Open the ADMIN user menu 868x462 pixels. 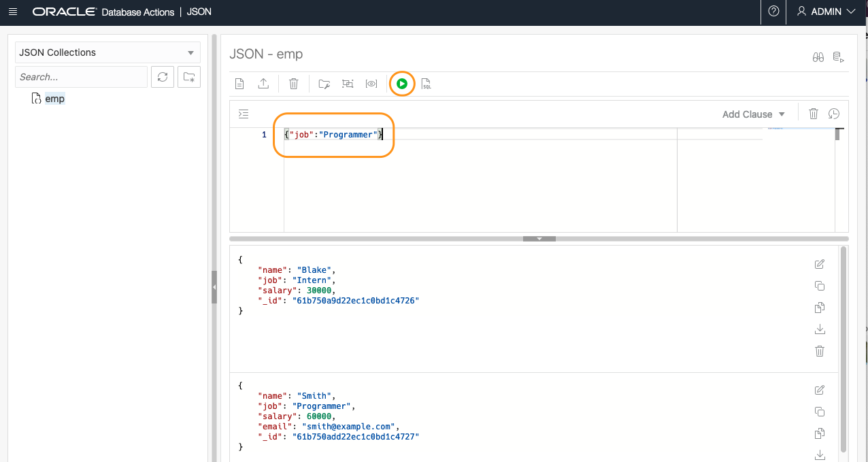[825, 12]
